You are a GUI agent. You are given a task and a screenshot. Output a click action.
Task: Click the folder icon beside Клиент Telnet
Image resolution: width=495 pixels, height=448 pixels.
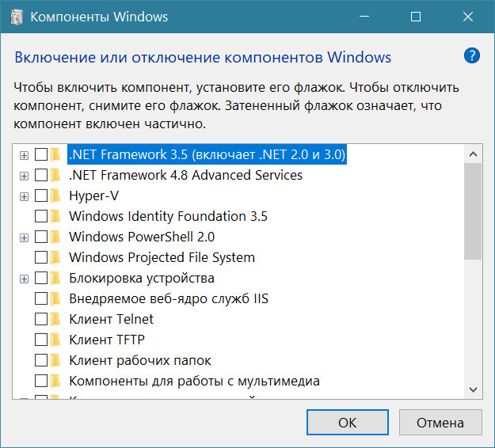click(x=56, y=319)
